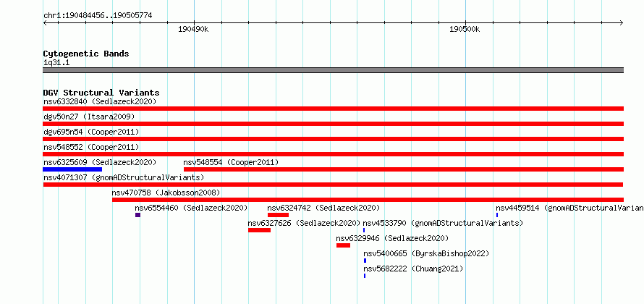Click the 190500k ruler tick label
Image resolution: width=644 pixels, height=304 pixels.
click(465, 30)
